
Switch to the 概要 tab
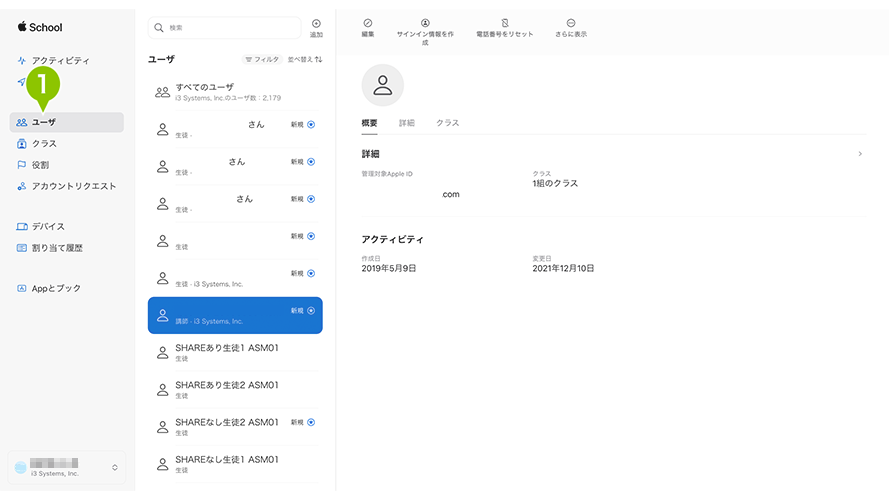tap(370, 123)
